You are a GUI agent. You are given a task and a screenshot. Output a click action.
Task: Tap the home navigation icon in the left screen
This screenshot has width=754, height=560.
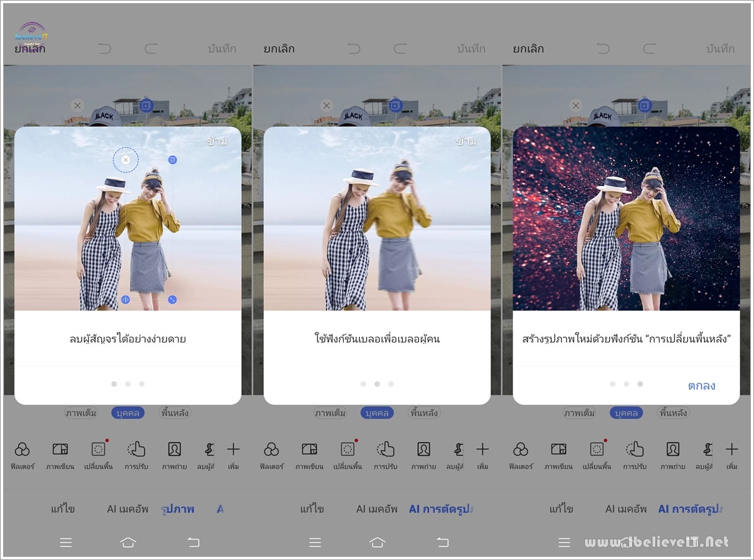128,542
